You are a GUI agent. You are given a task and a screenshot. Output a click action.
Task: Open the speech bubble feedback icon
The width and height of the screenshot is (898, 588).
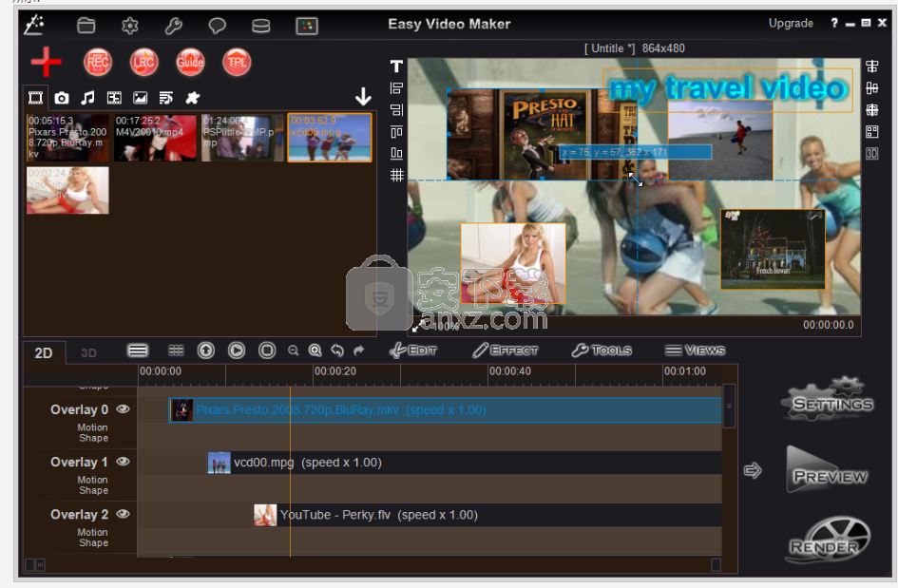coord(217,26)
